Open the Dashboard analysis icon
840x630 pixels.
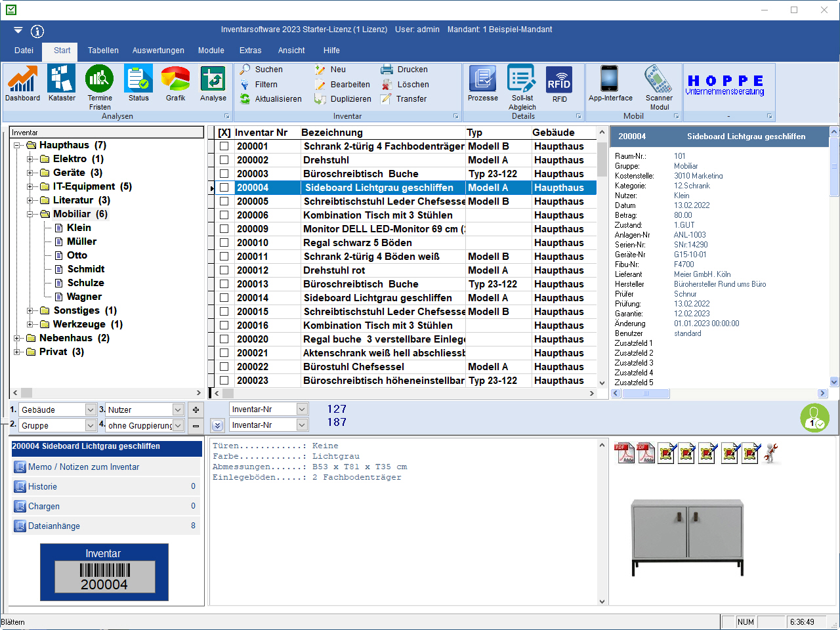point(22,80)
